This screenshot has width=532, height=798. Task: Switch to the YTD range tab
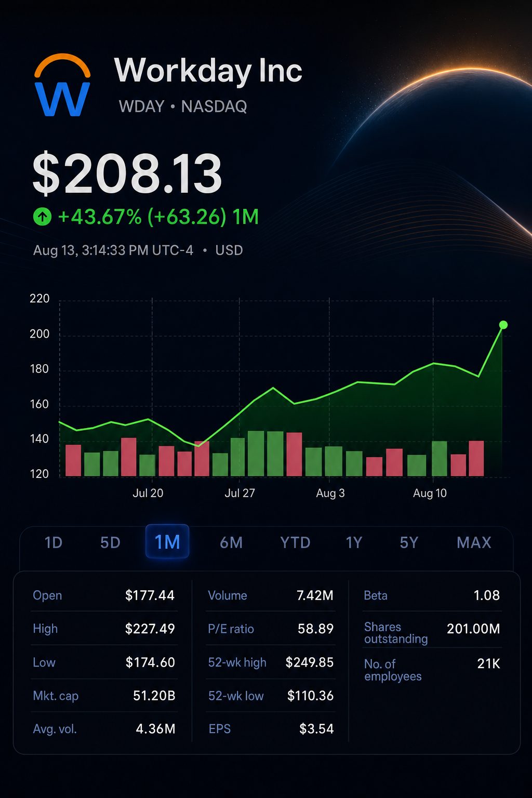coord(295,542)
